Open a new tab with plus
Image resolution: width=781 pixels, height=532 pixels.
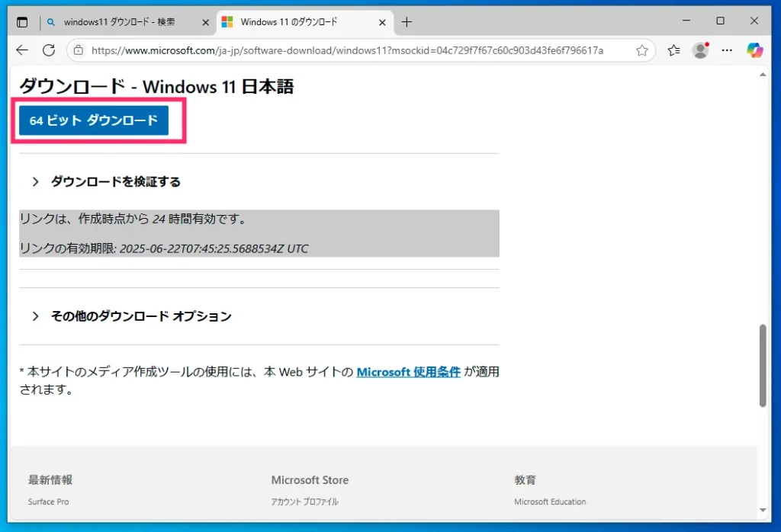(407, 22)
